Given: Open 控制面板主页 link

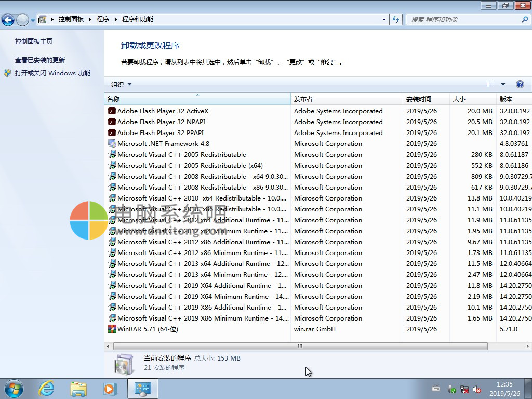Looking at the screenshot, I should click(34, 42).
